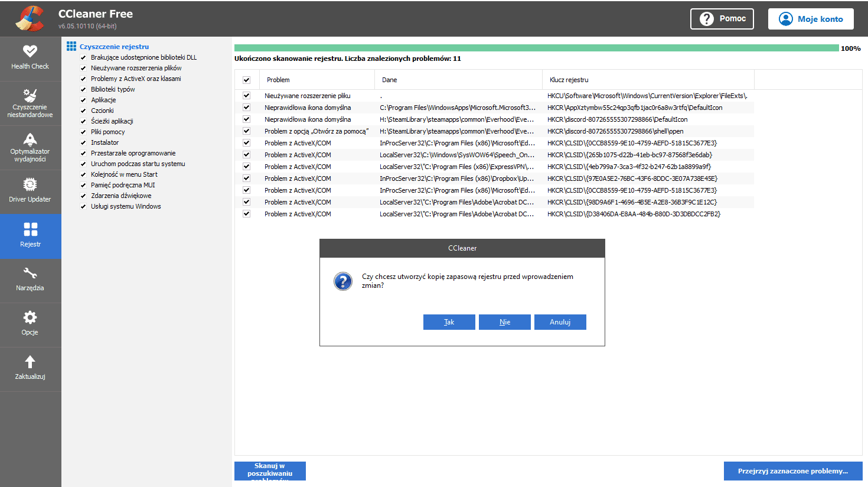Sort by the Problem column header

tap(278, 80)
